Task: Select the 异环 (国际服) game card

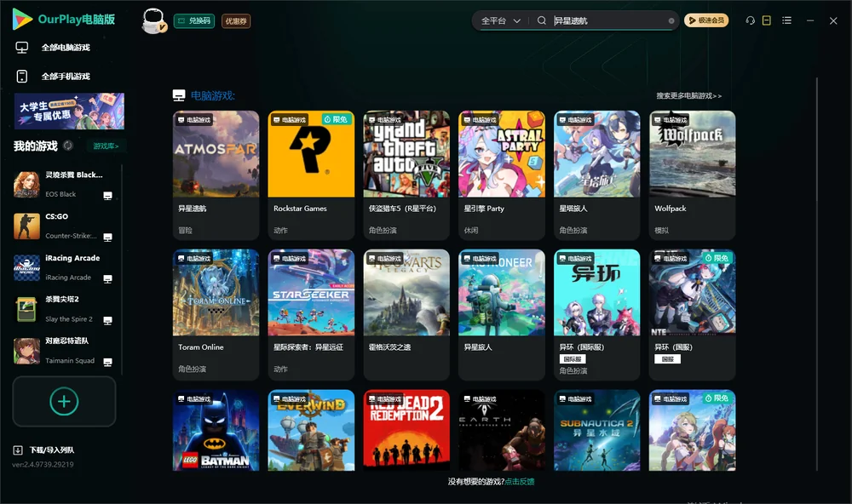Action: pos(597,315)
